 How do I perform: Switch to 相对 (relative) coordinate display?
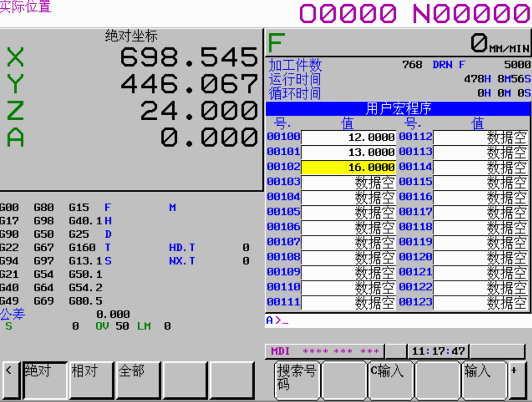coord(91,379)
